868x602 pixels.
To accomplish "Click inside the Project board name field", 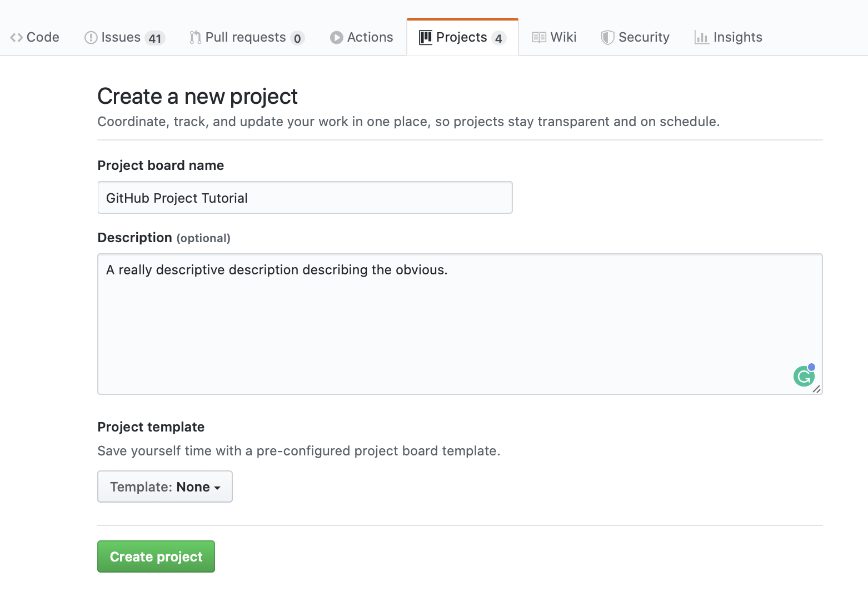I will pos(305,197).
